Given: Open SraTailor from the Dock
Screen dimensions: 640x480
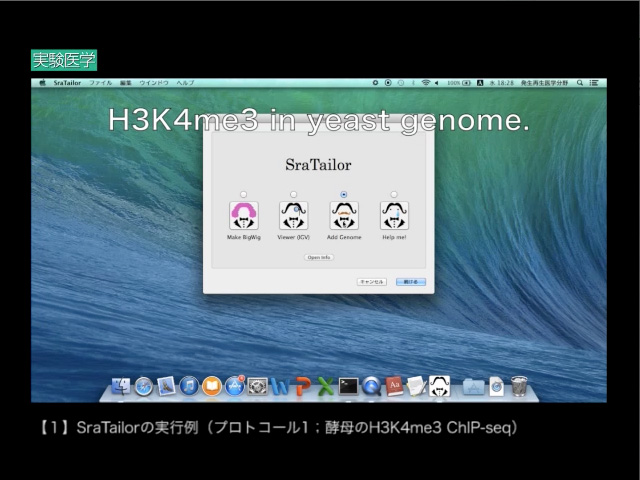Looking at the screenshot, I should click(x=439, y=386).
